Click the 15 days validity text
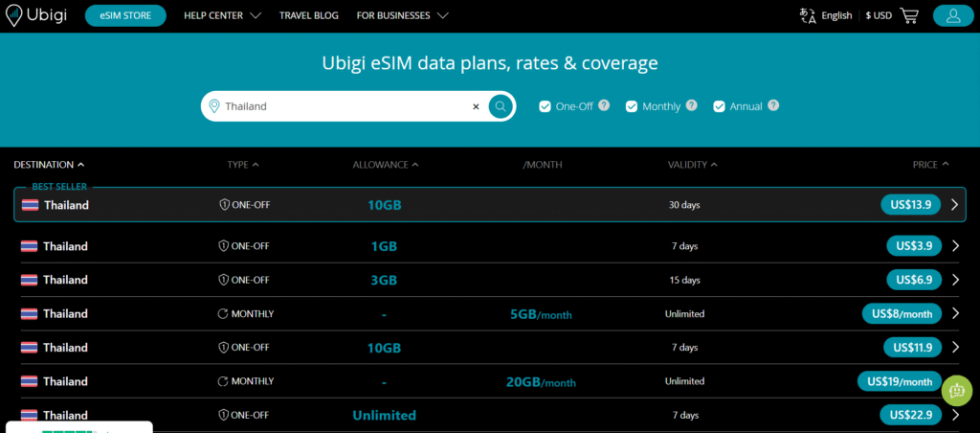The image size is (980, 433). click(684, 281)
